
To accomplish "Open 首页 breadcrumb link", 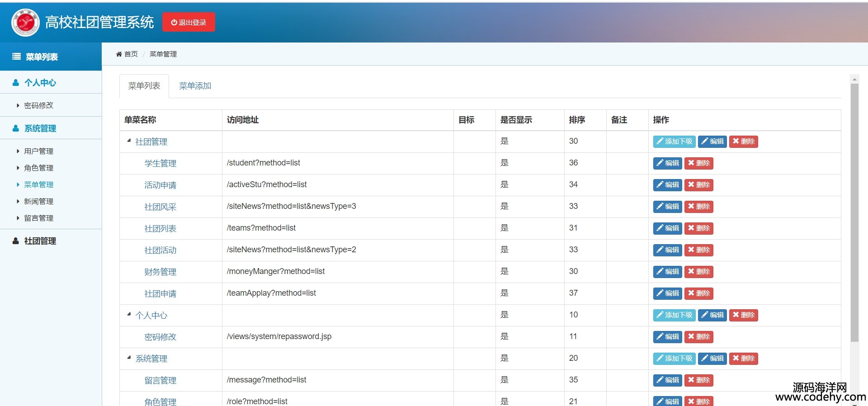I will 131,54.
